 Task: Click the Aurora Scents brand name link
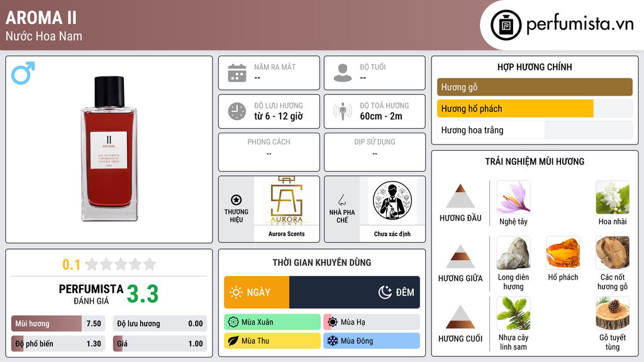286,234
